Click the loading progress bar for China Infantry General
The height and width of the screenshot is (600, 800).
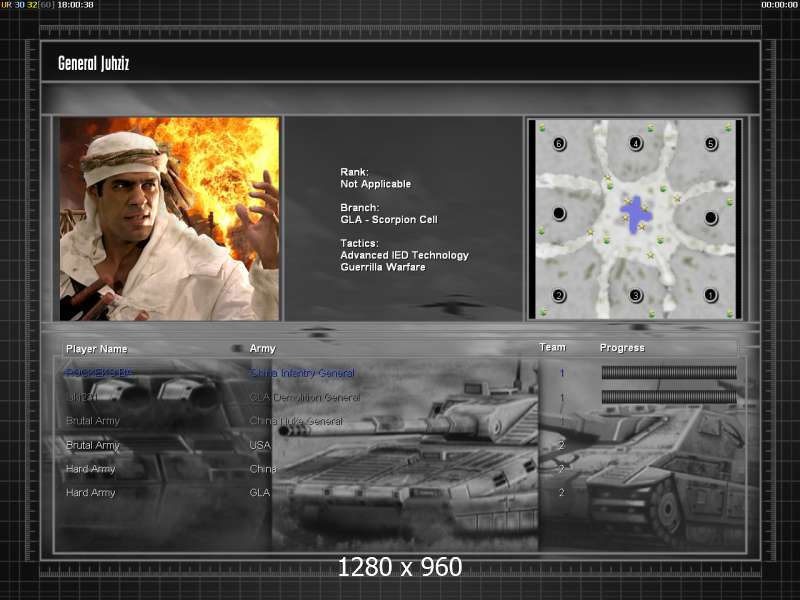(669, 372)
